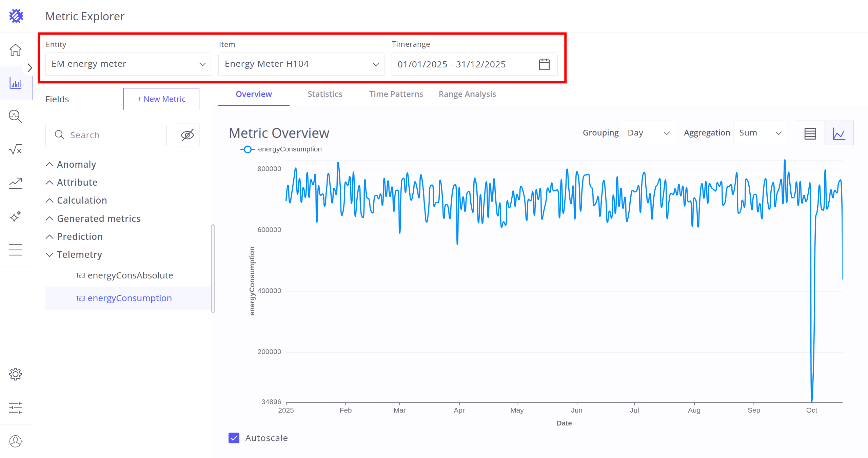Switch to the Statistics tab
Screen dimensions: 868x458
coord(324,94)
